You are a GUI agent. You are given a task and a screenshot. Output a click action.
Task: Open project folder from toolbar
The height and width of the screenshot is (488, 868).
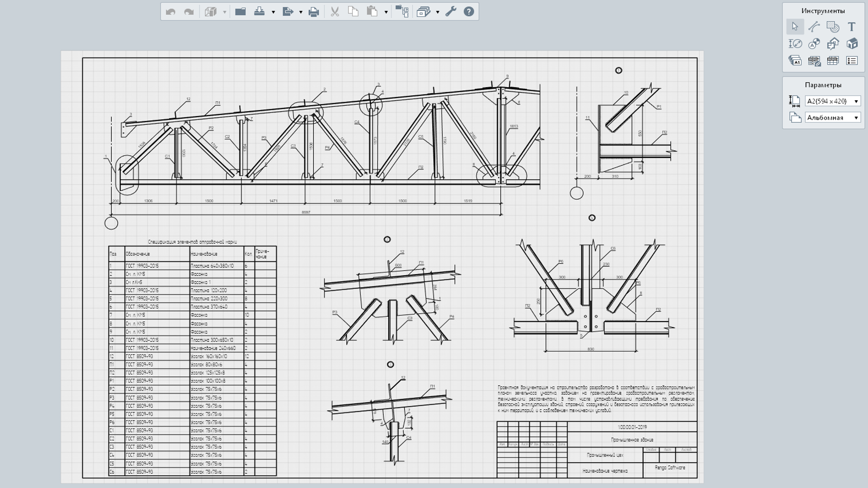(241, 12)
